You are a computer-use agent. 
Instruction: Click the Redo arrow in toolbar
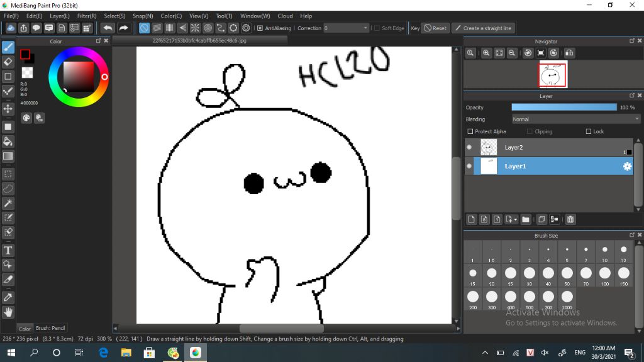coord(123,28)
